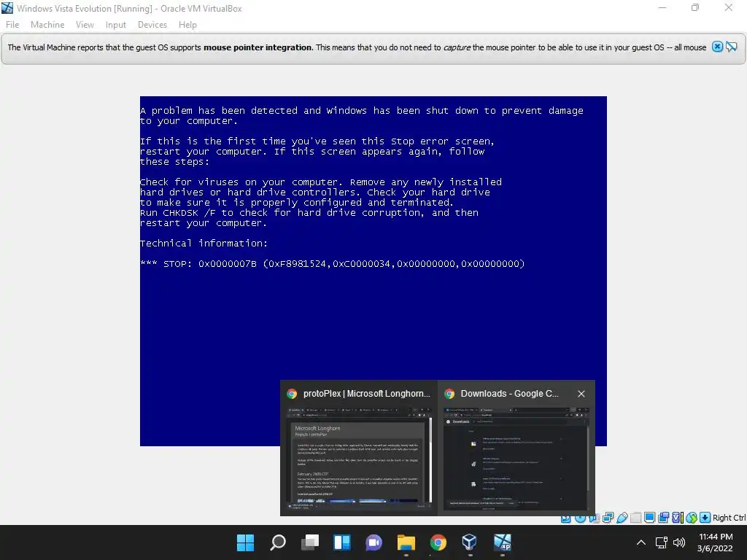
Task: Open the Windows Start menu
Action: [x=245, y=542]
